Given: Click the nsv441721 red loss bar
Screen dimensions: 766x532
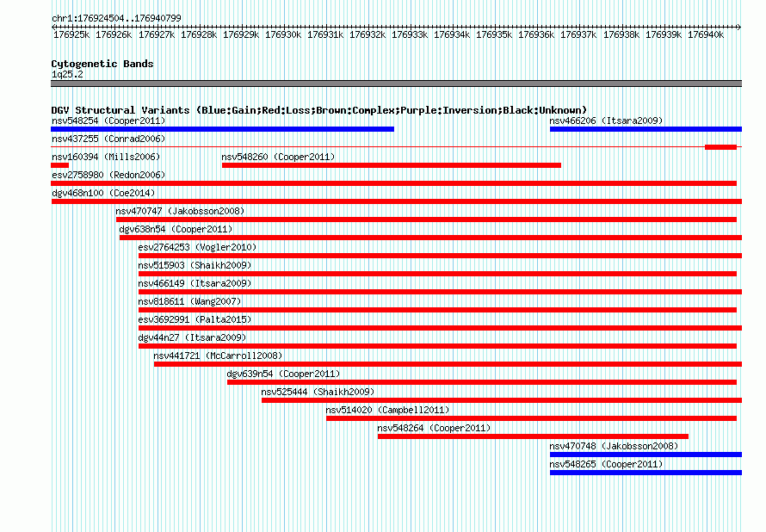Looking at the screenshot, I should (x=448, y=364).
